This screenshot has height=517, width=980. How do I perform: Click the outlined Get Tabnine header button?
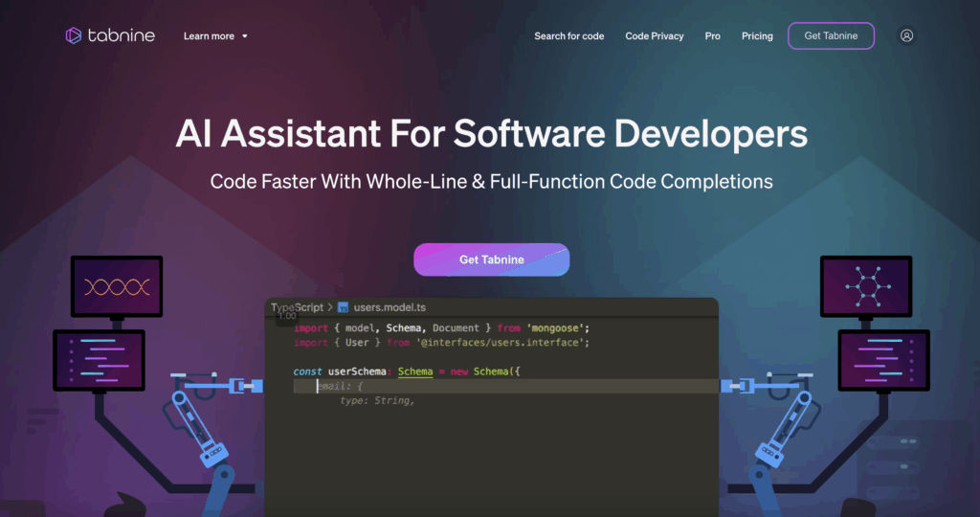[831, 35]
